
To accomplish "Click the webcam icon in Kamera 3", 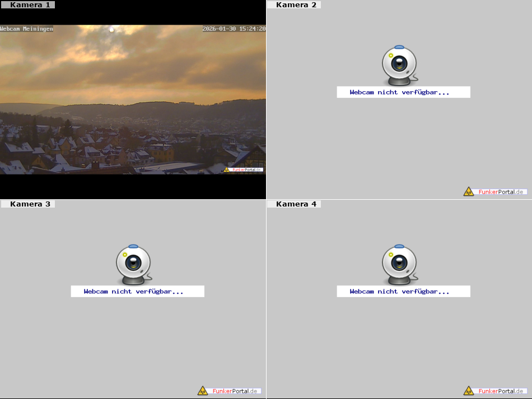I will click(x=133, y=264).
